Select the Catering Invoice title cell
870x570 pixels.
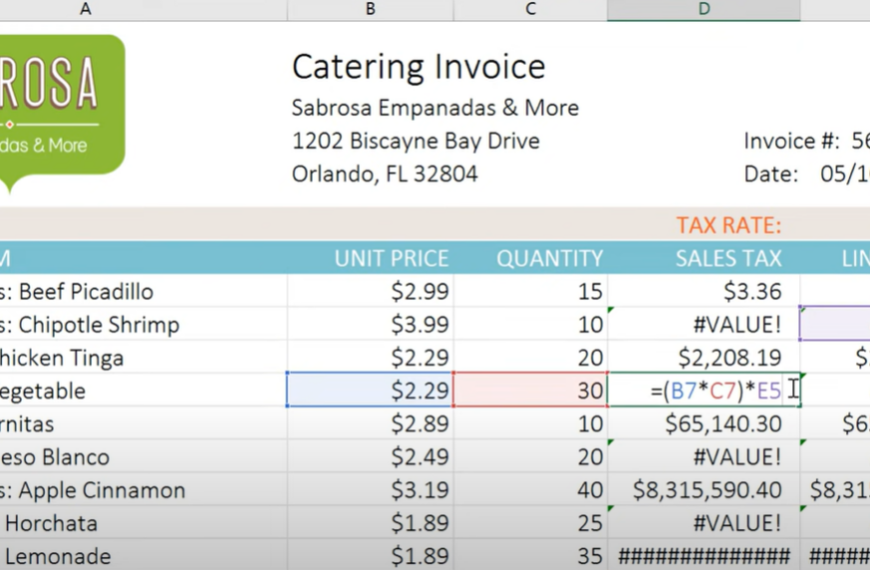419,67
